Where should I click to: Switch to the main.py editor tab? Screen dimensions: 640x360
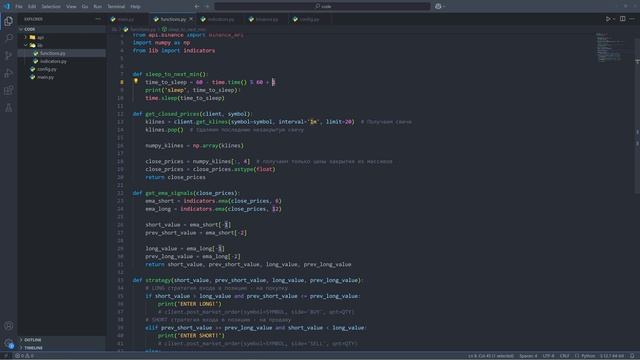128,19
